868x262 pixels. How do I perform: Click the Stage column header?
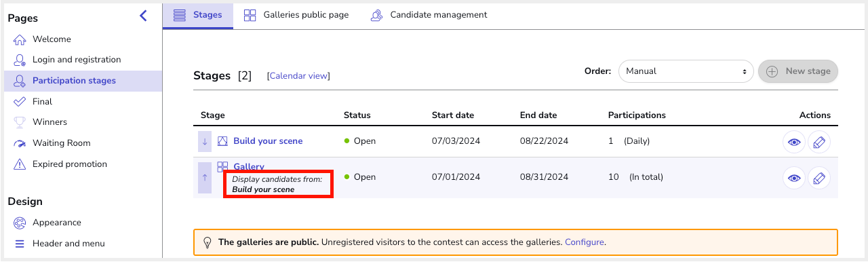pyautogui.click(x=213, y=115)
